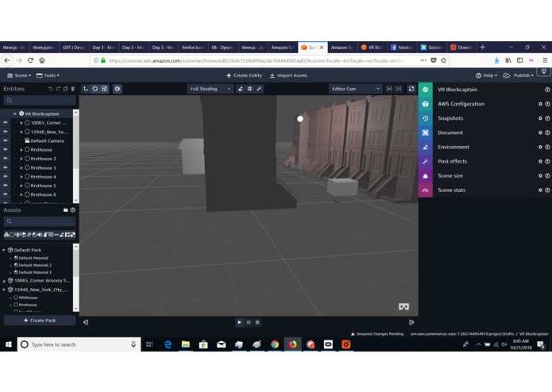Expand the 10065_Corner entity
Image resolution: width=552 pixels, height=392 pixels.
[x=21, y=123]
